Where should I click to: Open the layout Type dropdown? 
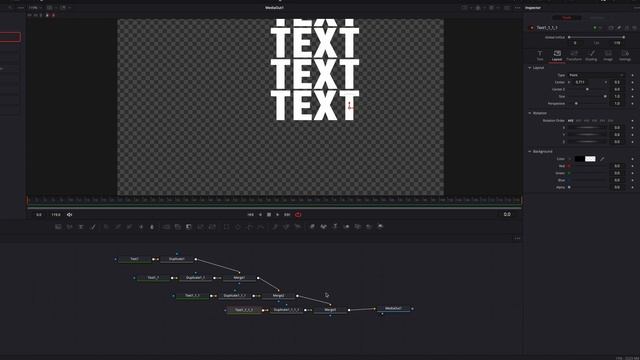pos(596,75)
